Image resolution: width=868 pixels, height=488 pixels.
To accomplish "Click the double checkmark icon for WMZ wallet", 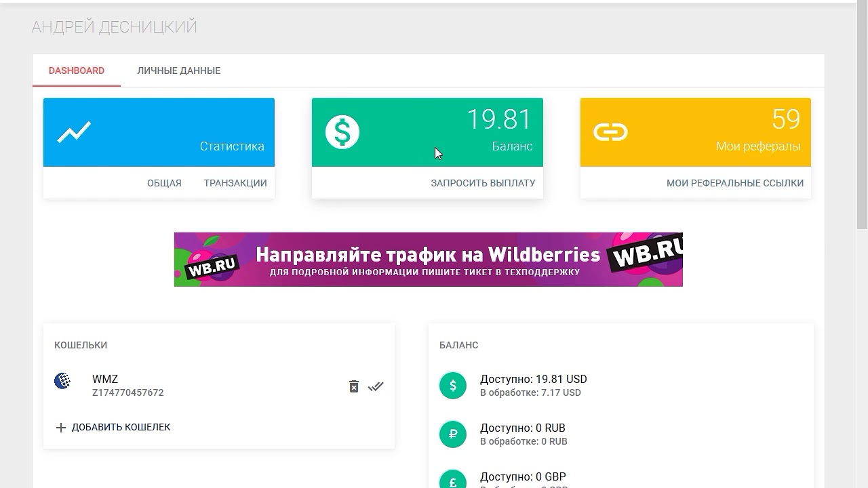I will 376,386.
